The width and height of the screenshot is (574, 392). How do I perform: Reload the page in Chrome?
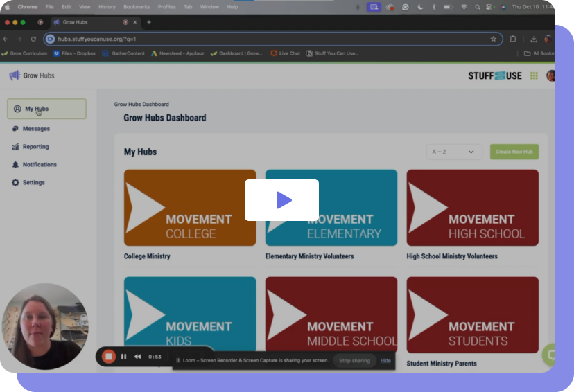tap(33, 39)
